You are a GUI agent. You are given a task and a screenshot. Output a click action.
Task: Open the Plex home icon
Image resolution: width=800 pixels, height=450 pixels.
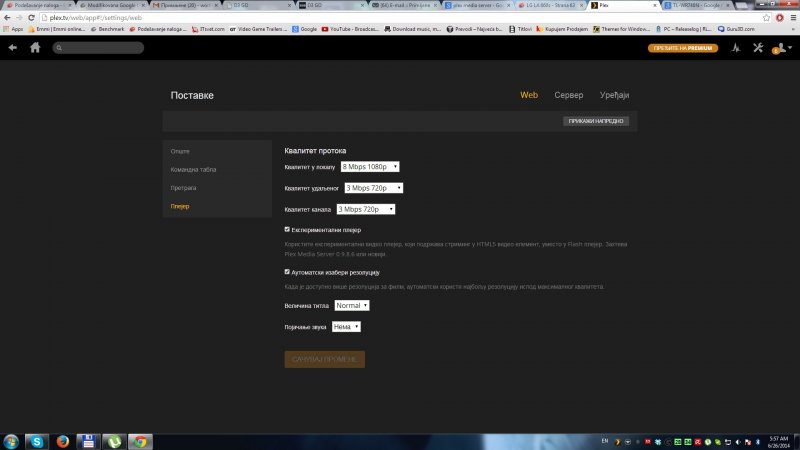point(35,47)
